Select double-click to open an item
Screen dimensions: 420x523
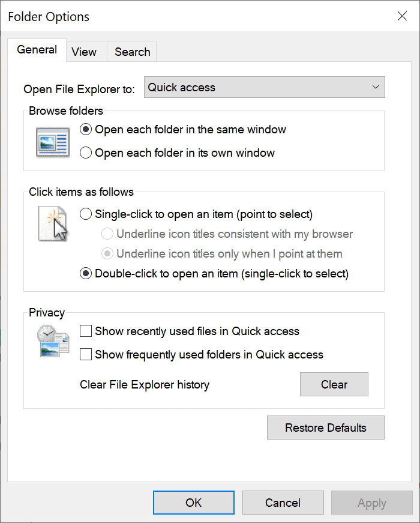[85, 273]
